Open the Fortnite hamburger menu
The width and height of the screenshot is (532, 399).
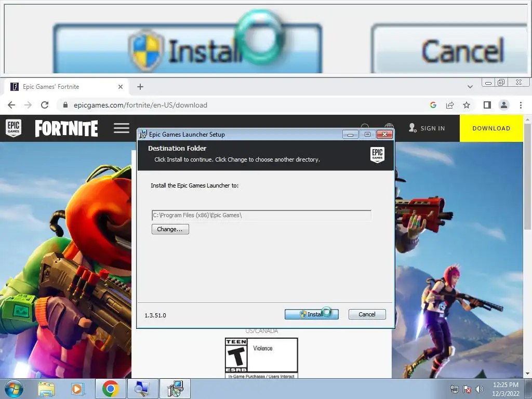122,128
